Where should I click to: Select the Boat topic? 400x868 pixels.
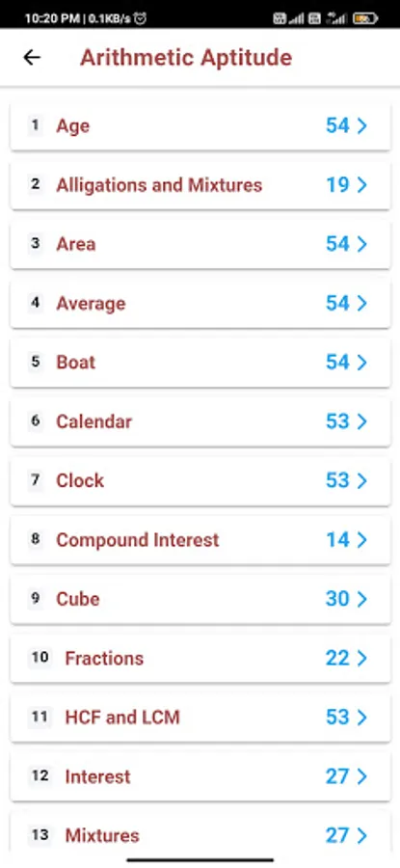point(200,363)
